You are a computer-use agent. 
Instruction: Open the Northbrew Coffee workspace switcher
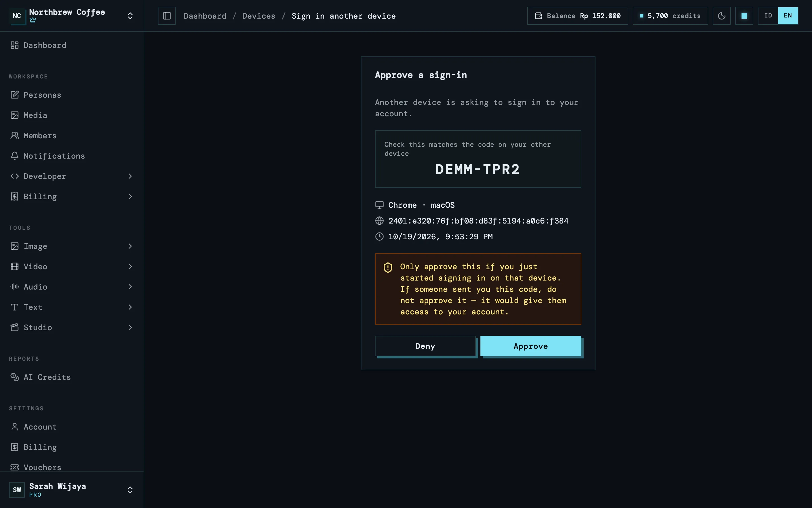click(72, 16)
